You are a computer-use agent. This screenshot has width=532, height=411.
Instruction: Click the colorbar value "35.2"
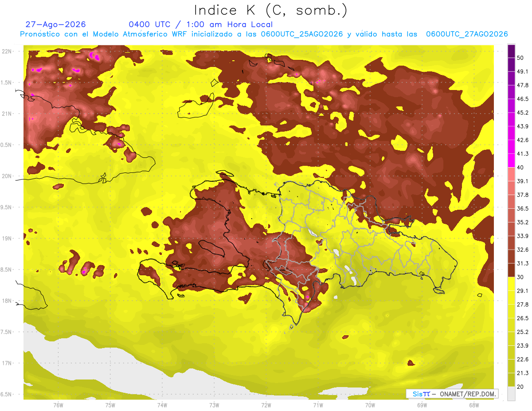523,222
